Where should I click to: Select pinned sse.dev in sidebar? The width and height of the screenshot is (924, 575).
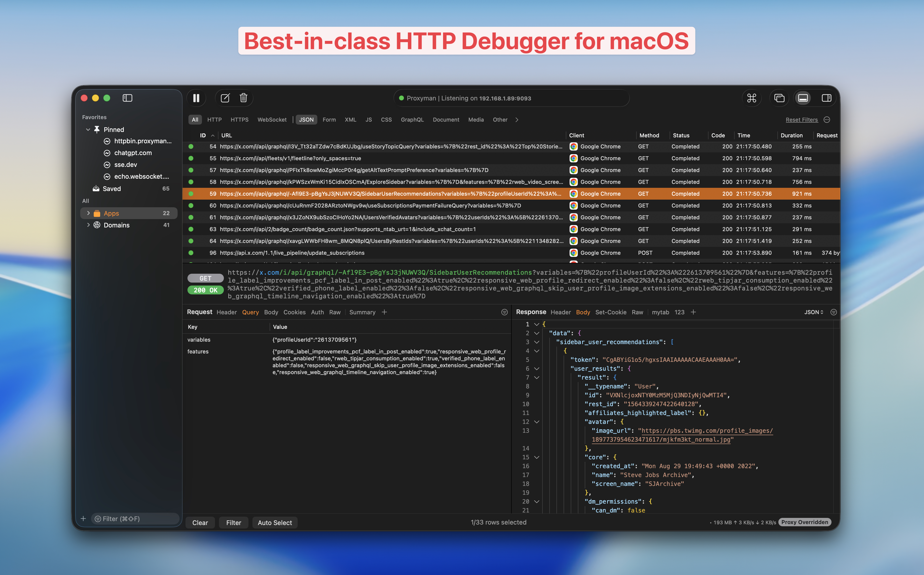pyautogui.click(x=125, y=165)
